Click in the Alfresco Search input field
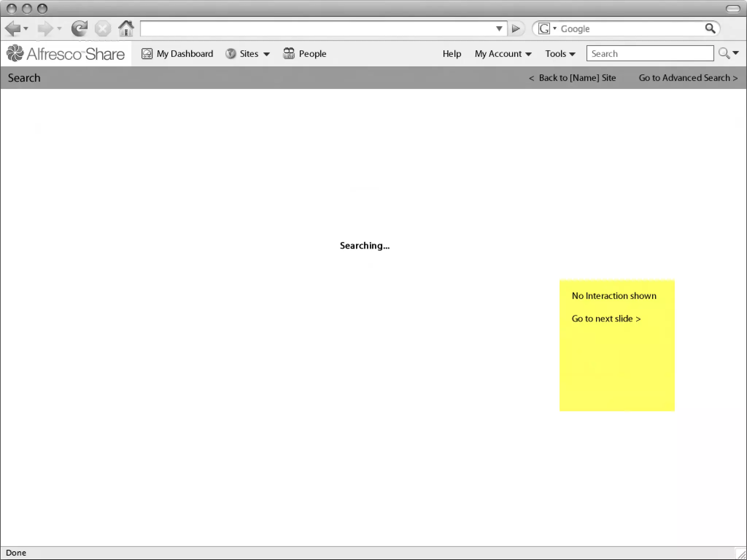The height and width of the screenshot is (560, 747). [650, 54]
